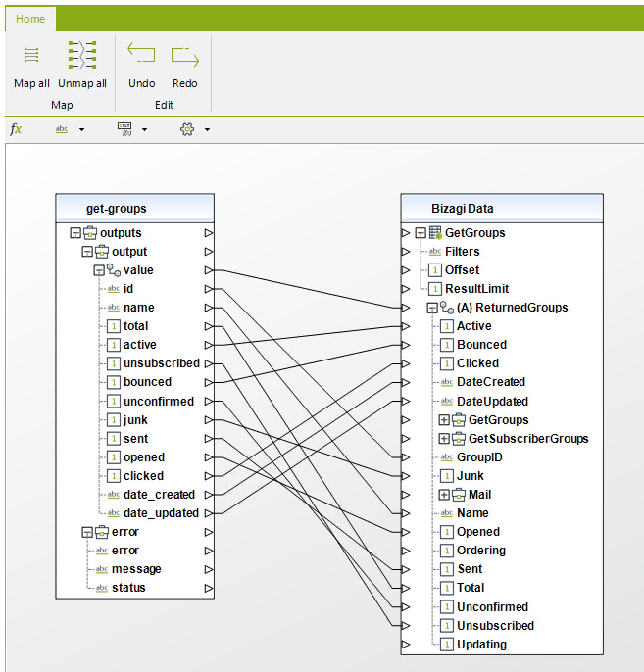Click the output connector arrow beside error folder
This screenshot has width=644, height=672.
pos(209,532)
